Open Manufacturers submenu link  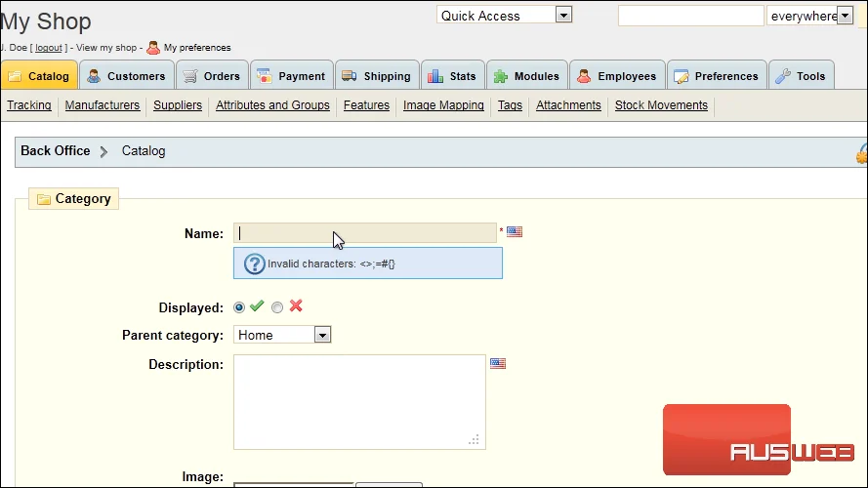pyautogui.click(x=103, y=105)
